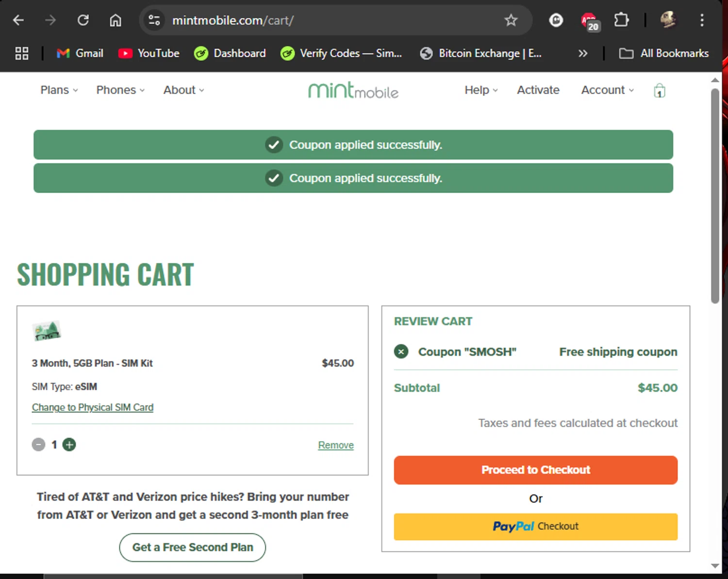This screenshot has height=579, width=728.
Task: Open the browser home page
Action: (x=116, y=20)
